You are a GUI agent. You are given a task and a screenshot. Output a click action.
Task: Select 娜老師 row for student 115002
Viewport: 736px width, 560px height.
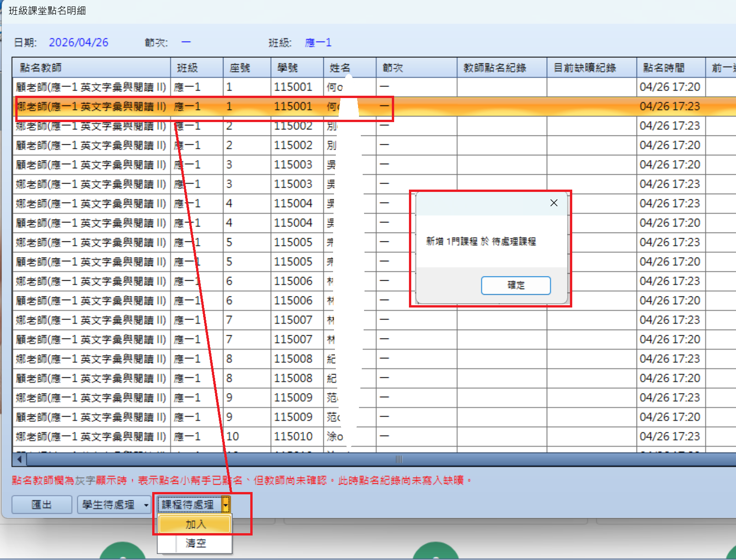(x=374, y=126)
